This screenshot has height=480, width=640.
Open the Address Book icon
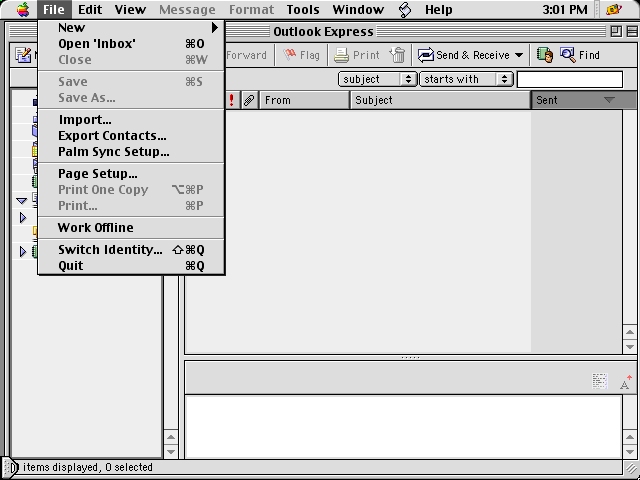pyautogui.click(x=544, y=55)
